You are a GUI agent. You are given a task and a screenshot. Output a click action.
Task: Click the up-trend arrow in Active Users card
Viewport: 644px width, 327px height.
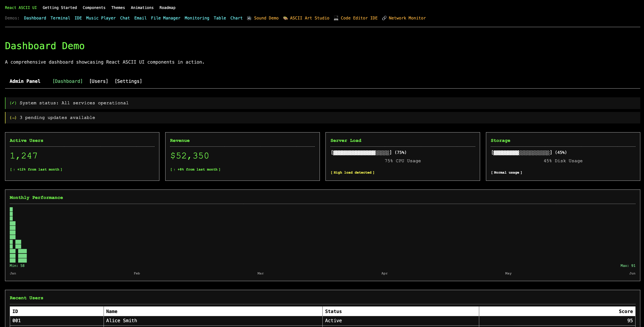pyautogui.click(x=15, y=169)
